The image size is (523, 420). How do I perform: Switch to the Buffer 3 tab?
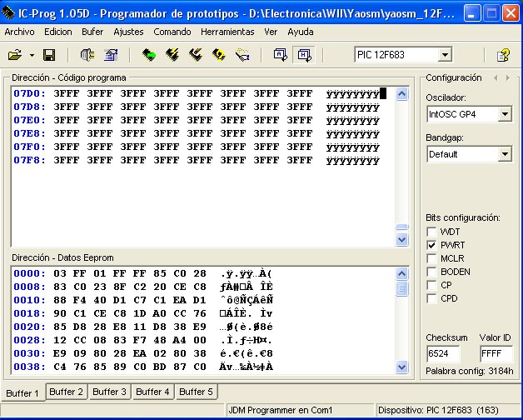click(109, 392)
